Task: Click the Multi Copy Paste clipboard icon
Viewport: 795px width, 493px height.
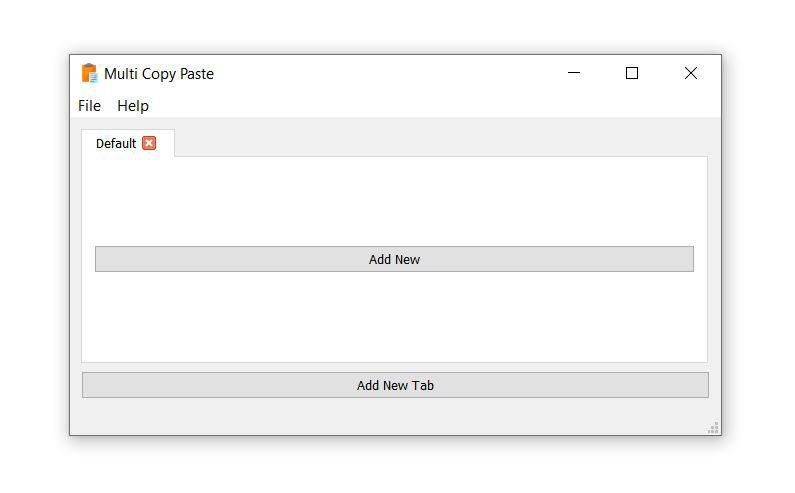Action: click(x=89, y=73)
